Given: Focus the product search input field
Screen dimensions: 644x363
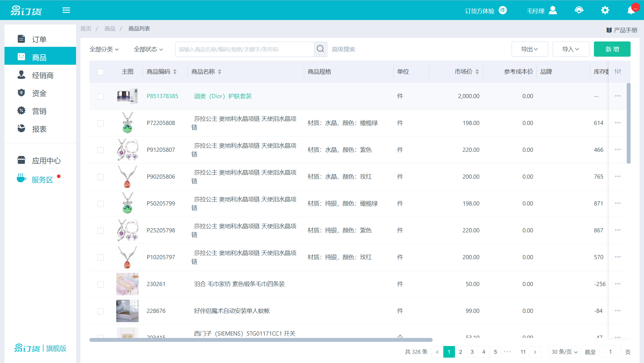Looking at the screenshot, I should pos(244,49).
